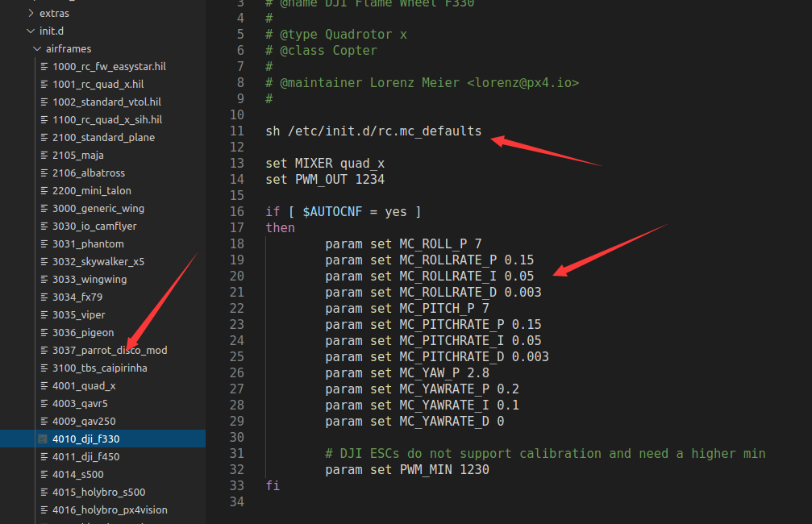Open file 2200_mini_talon

[92, 190]
